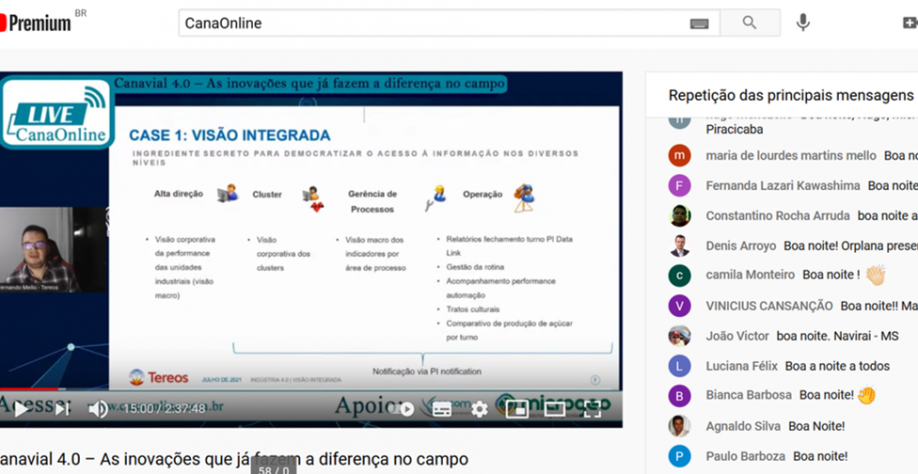Viewport: 918px width, 474px height.
Task: Open the create video menu
Action: (x=908, y=23)
